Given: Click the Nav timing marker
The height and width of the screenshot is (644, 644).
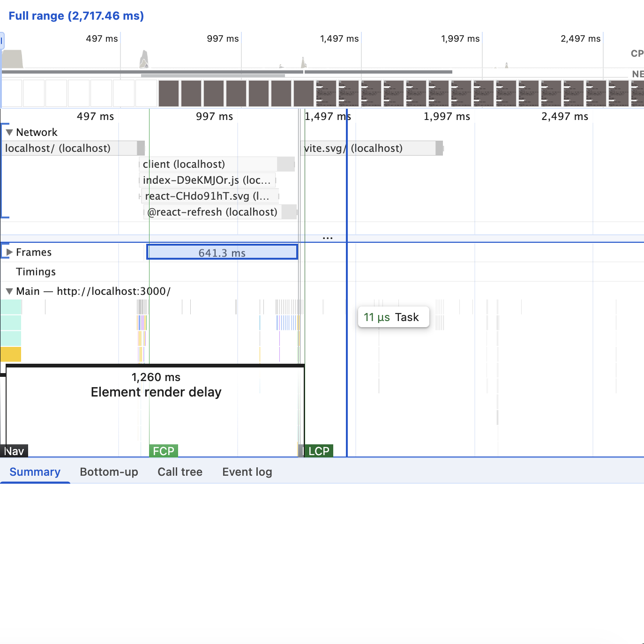Looking at the screenshot, I should pos(14,451).
